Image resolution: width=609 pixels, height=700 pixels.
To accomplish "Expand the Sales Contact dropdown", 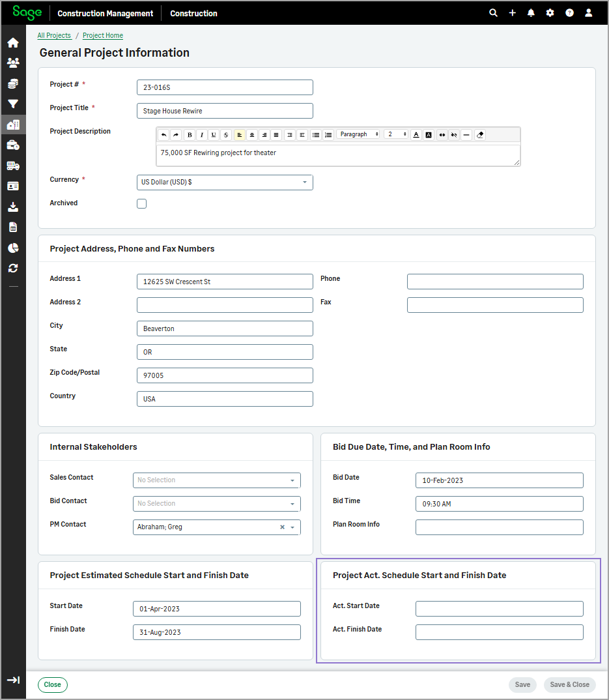I will (x=217, y=480).
